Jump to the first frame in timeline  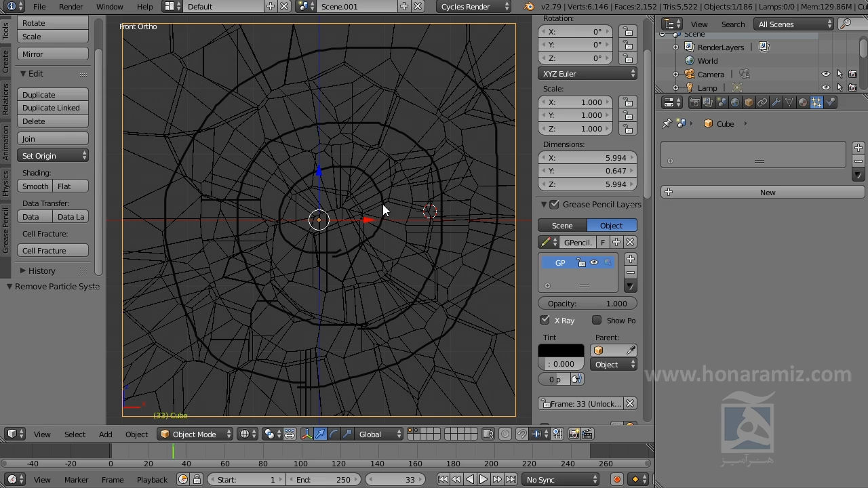443,479
